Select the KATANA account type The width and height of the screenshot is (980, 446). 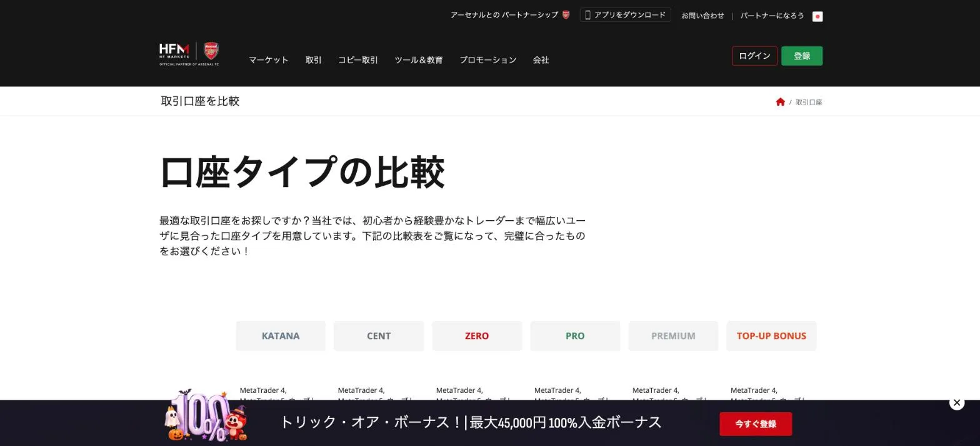pos(281,336)
